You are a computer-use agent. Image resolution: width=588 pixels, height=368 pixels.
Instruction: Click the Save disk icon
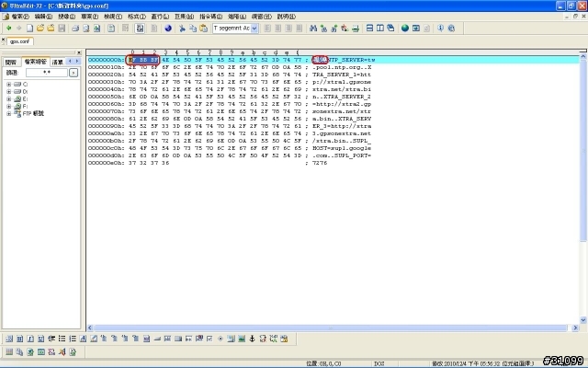[x=62, y=29]
